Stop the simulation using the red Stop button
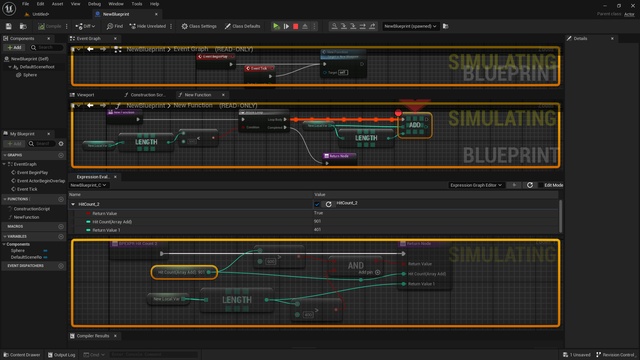This screenshot has width=640, height=360. (x=296, y=26)
